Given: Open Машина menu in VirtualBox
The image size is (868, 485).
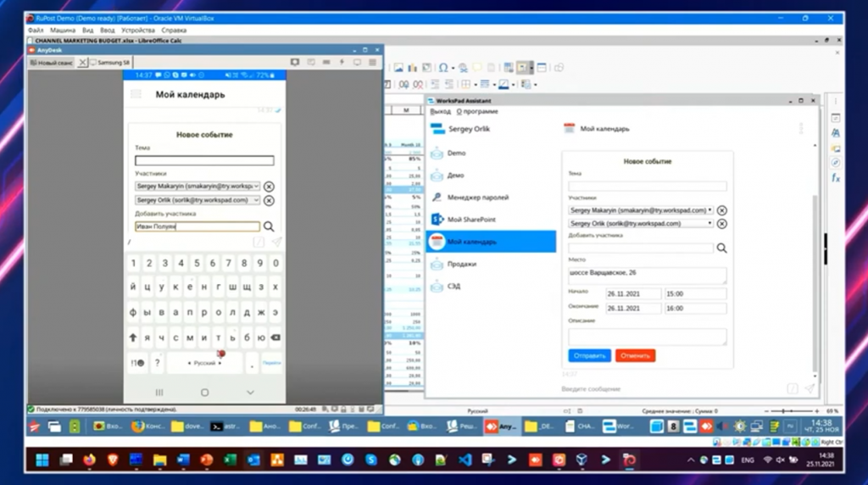Looking at the screenshot, I should click(x=63, y=30).
